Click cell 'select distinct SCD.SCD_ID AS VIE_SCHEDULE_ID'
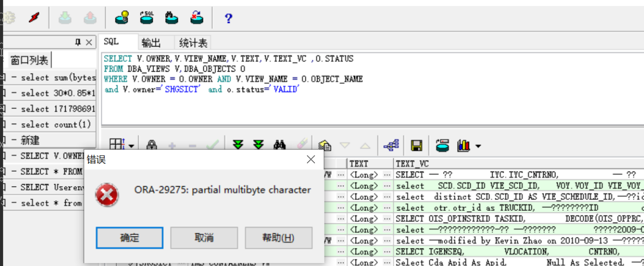 coord(519,197)
